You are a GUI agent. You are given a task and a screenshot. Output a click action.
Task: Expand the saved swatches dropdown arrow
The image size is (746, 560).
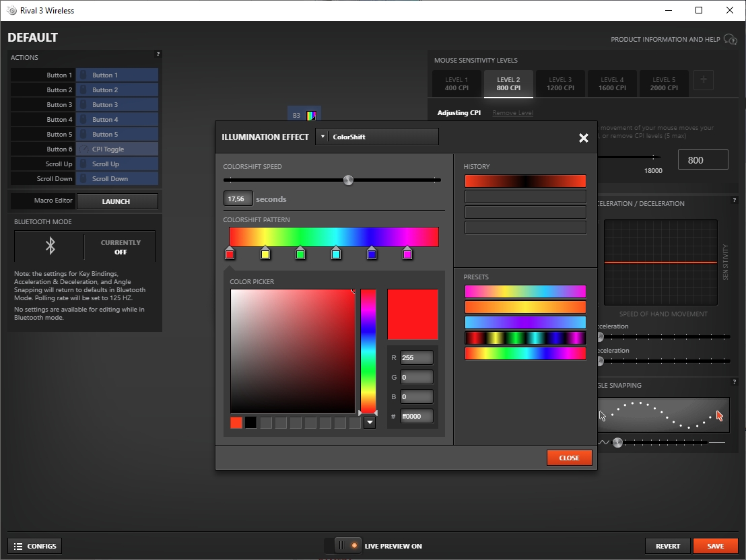click(370, 423)
